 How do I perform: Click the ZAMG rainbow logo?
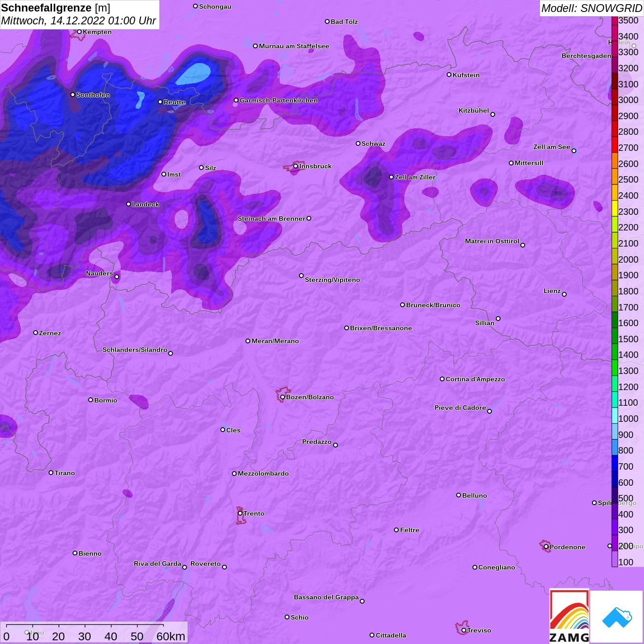pyautogui.click(x=569, y=615)
